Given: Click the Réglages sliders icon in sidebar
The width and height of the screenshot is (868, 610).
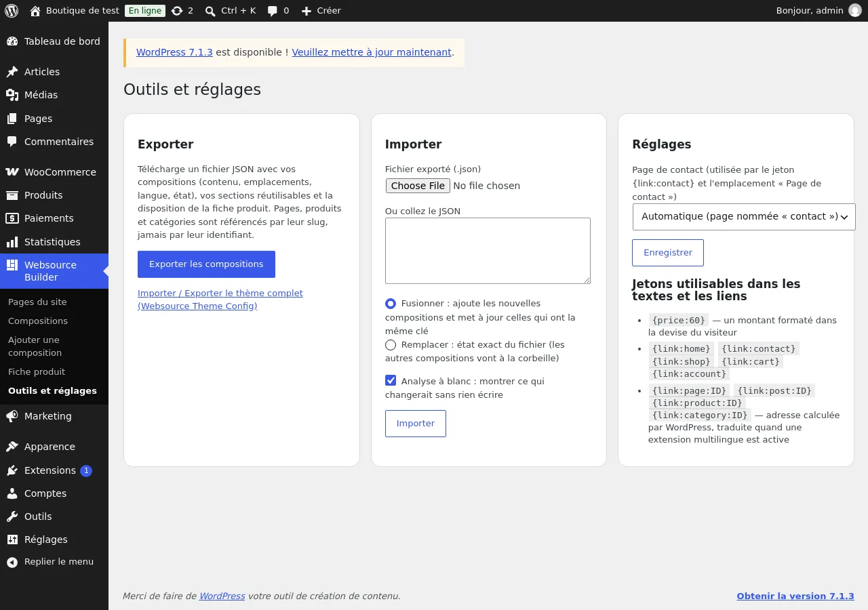Looking at the screenshot, I should 12,540.
